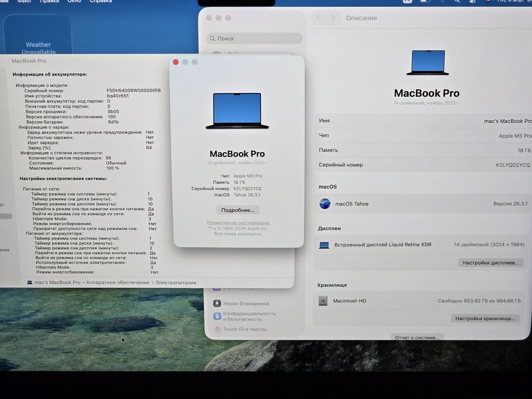This screenshot has height=399, width=532.
Task: Click the Чип row showing Apple M3 Pro in Settings
Action: coord(424,136)
